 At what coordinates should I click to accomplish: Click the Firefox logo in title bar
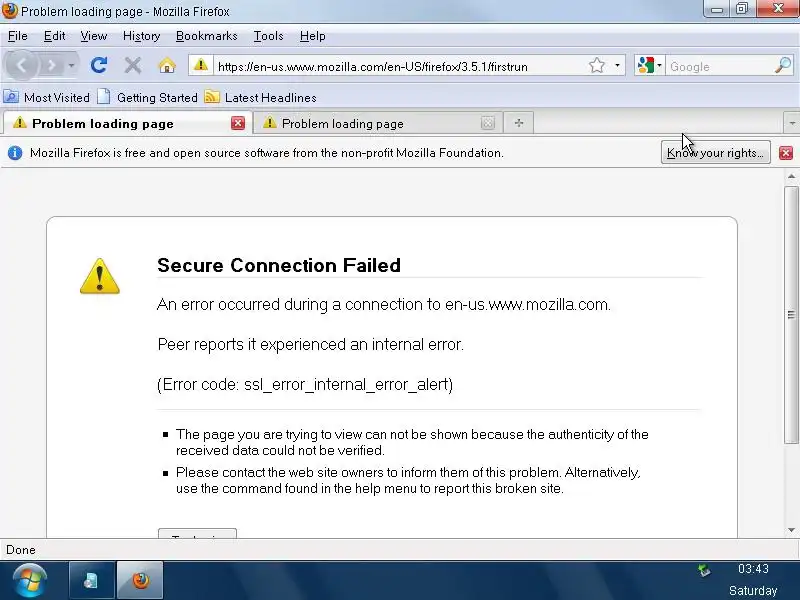pos(9,11)
